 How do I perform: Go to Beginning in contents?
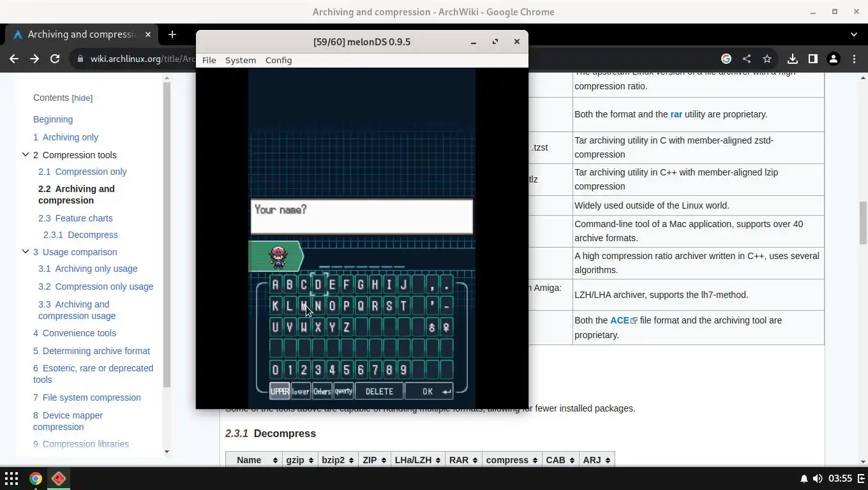click(53, 119)
